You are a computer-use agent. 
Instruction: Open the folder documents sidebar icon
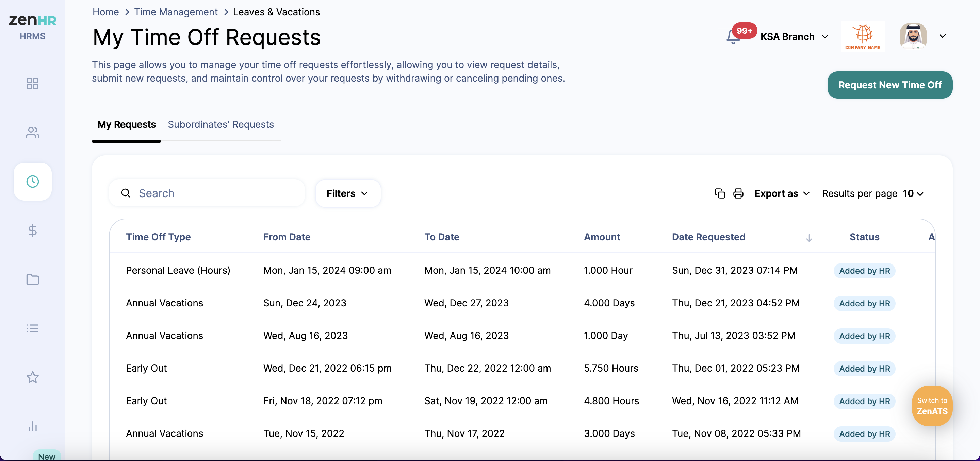point(33,279)
